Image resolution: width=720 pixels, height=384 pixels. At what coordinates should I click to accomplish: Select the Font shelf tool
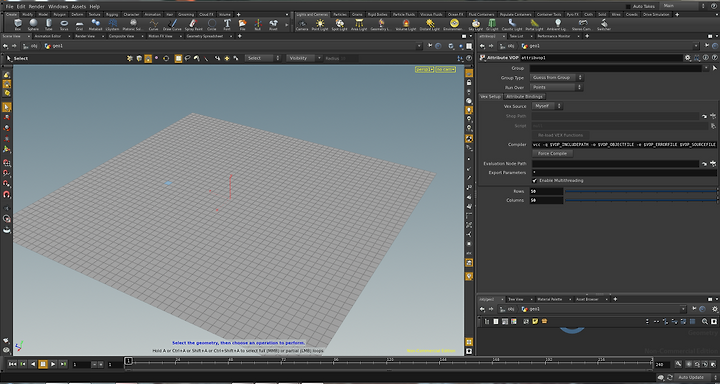[227, 24]
